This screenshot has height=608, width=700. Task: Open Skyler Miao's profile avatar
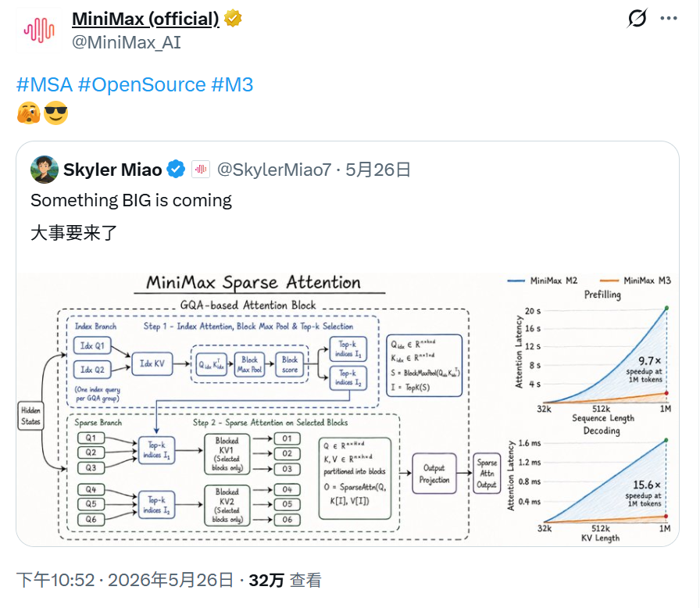coord(45,170)
